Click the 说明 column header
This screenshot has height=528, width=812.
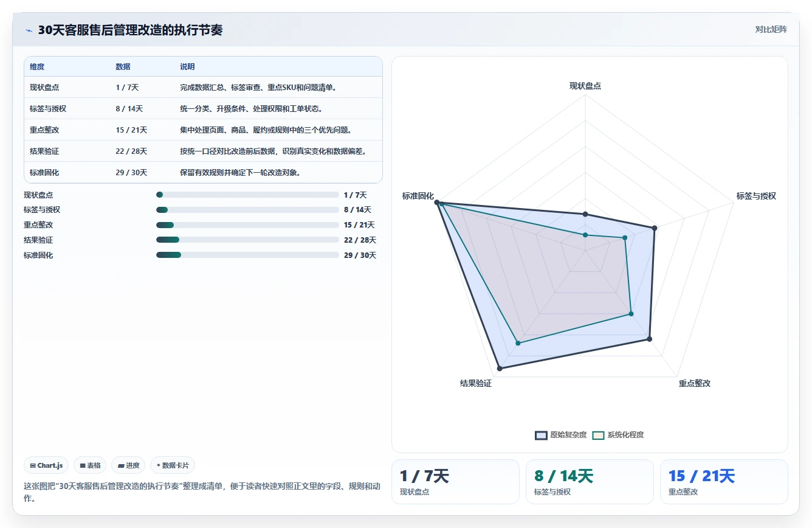coord(187,67)
